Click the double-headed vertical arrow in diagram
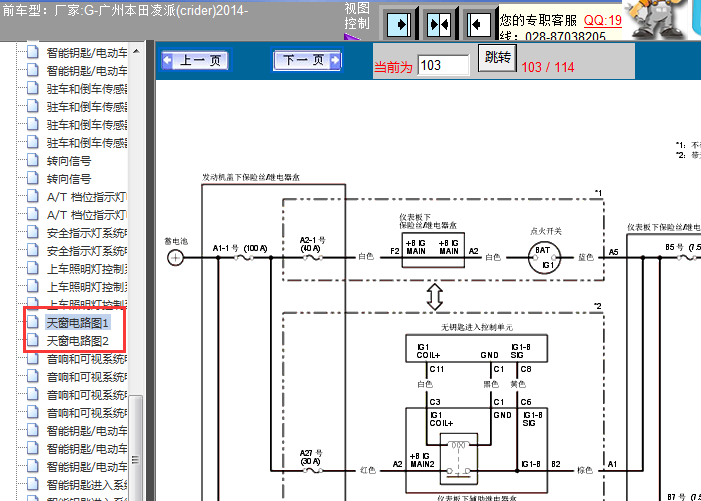The image size is (701, 501). 435,297
